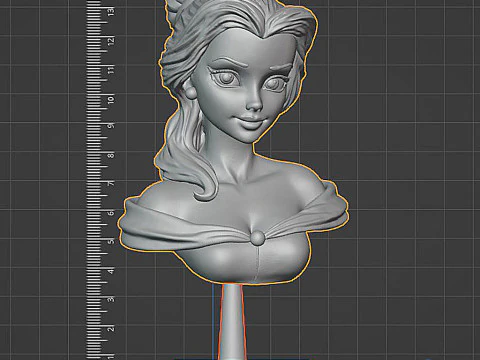
Task: Click the ruler marking labeled 5
Action: pos(111,241)
